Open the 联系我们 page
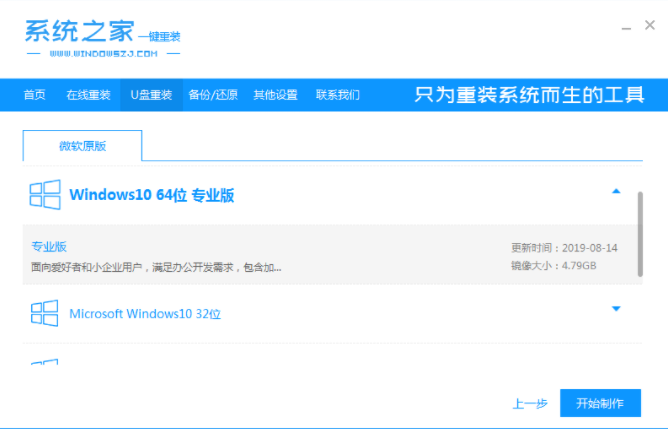This screenshot has width=668, height=429. pos(338,95)
